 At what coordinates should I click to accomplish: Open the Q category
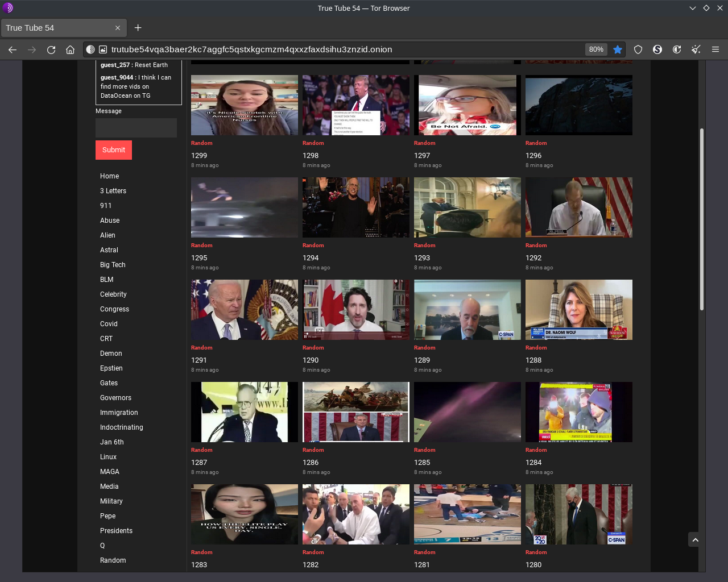click(102, 546)
